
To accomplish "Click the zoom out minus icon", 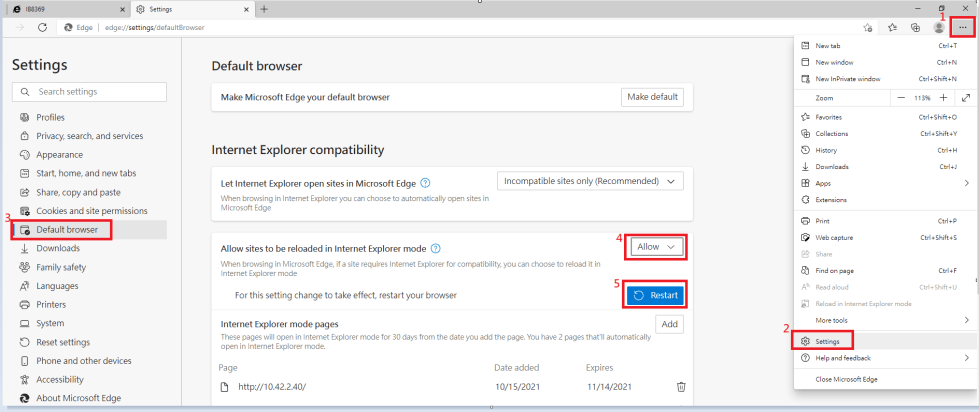I will [901, 98].
